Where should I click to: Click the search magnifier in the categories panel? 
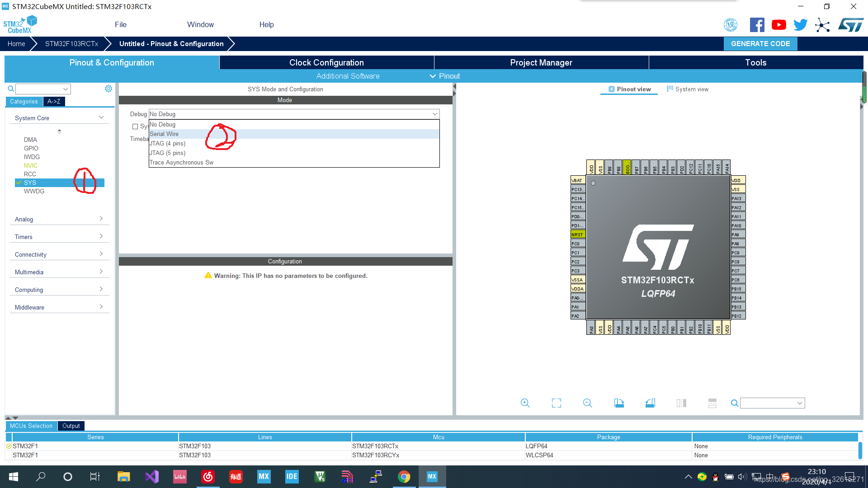[11, 89]
